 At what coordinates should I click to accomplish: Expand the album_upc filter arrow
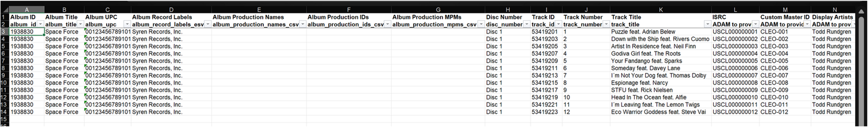pyautogui.click(x=127, y=24)
